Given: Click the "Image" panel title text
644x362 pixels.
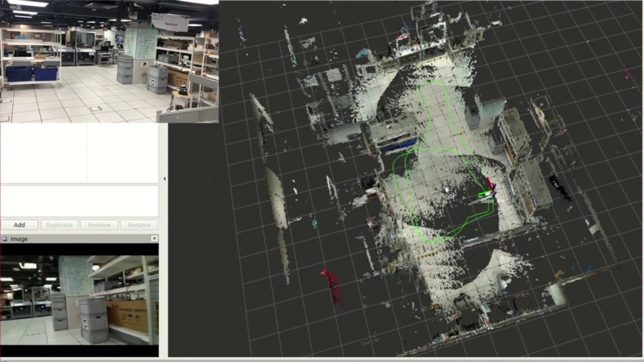Looking at the screenshot, I should [x=19, y=239].
